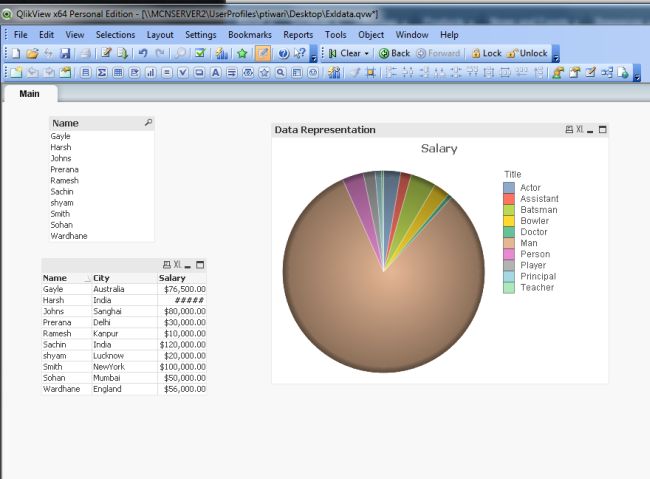Toggle the Design Grid on or off

coord(371,73)
